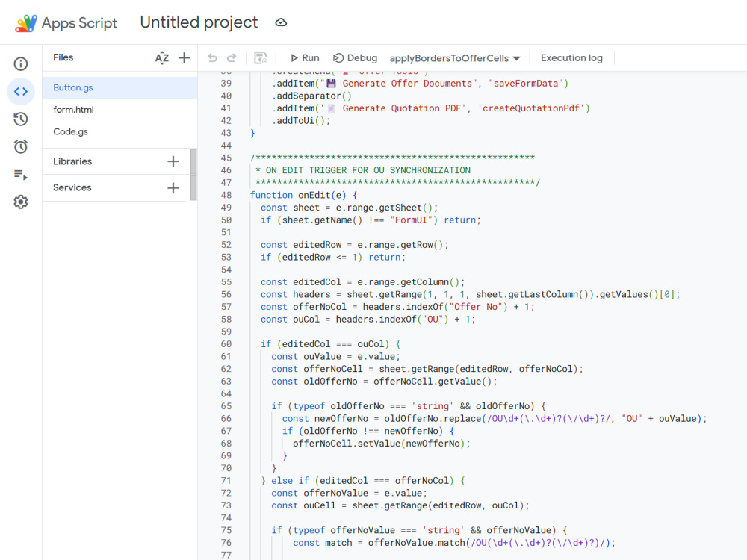Rename the Untitled project title
Image resolution: width=747 pixels, height=560 pixels.
[199, 22]
